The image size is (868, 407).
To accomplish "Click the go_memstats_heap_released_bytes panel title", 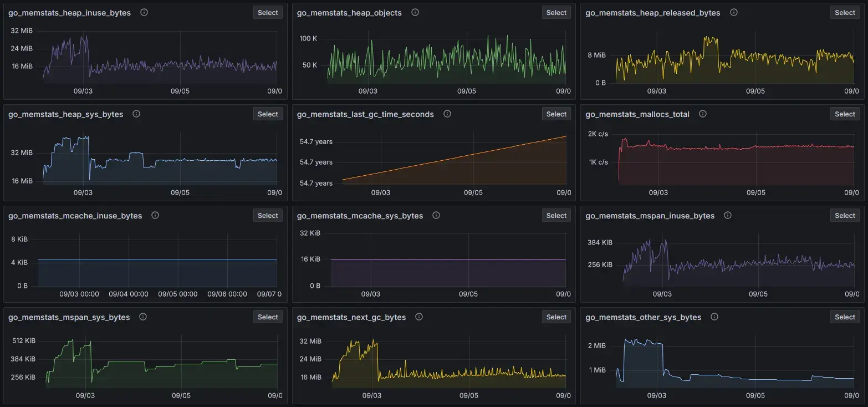I will 653,13.
